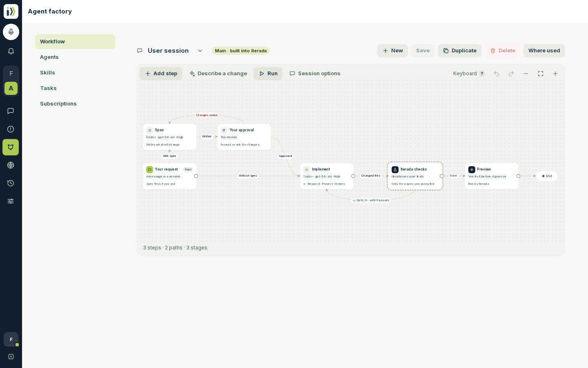Open the history clock icon
The image size is (588, 368).
tap(11, 183)
